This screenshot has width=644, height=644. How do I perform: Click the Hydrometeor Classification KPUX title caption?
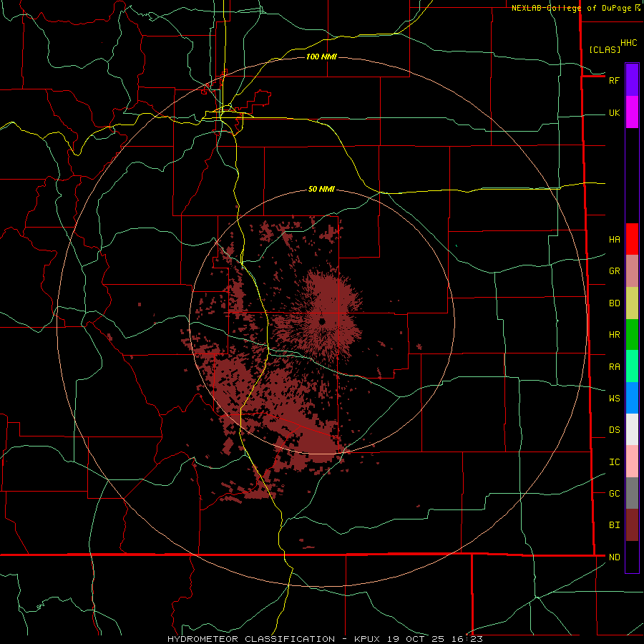click(x=325, y=639)
